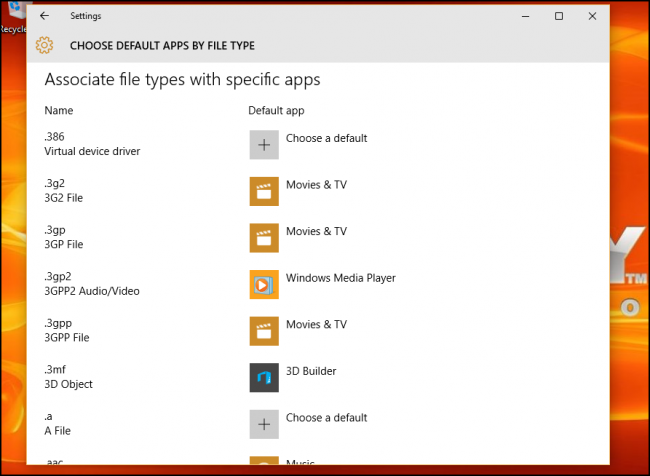Viewport: 650px width, 476px height.
Task: Select the 3D Object description
Action: tap(68, 384)
